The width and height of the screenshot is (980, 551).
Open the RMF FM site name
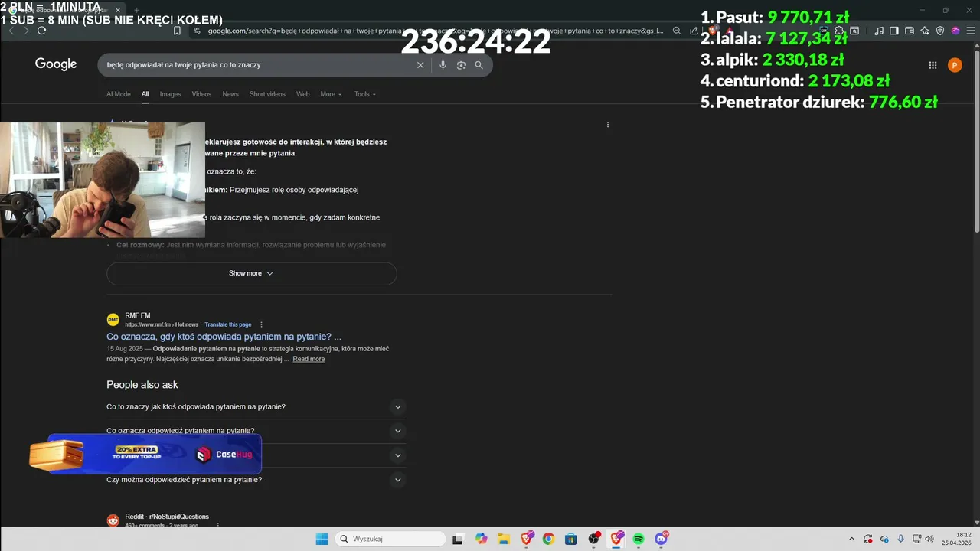click(x=138, y=315)
